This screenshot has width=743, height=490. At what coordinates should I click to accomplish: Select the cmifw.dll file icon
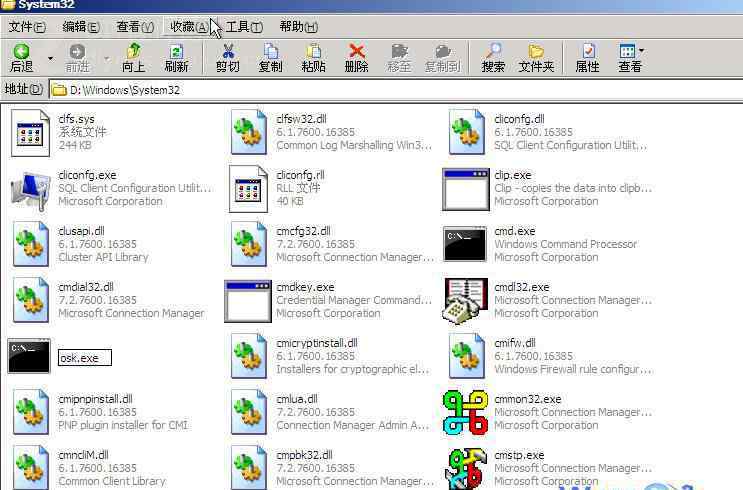(467, 356)
